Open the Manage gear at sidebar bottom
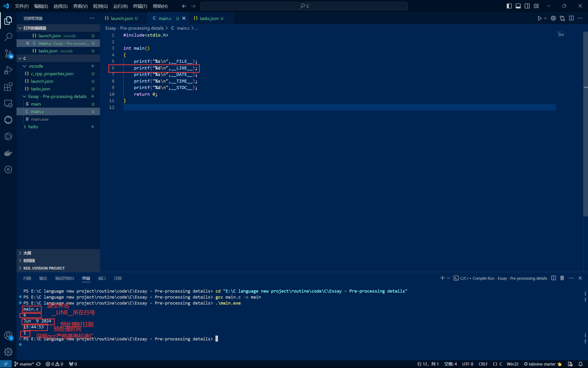This screenshot has width=588, height=368. 8,352
